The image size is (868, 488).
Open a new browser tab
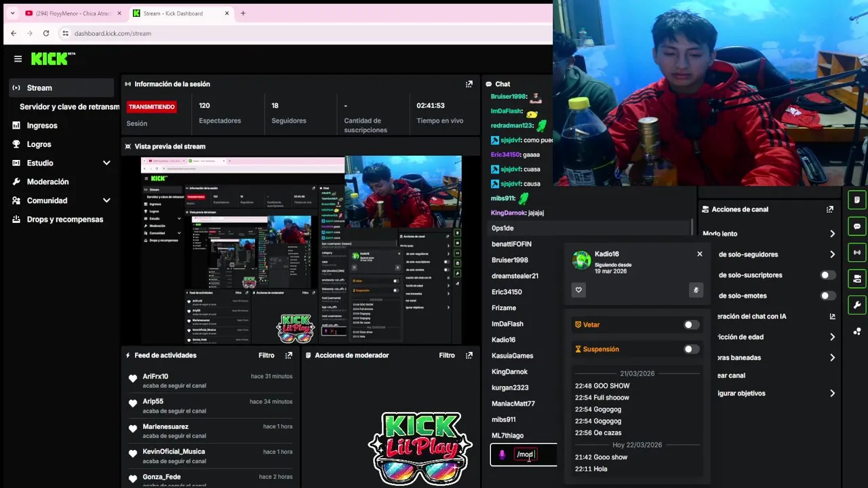[x=243, y=13]
